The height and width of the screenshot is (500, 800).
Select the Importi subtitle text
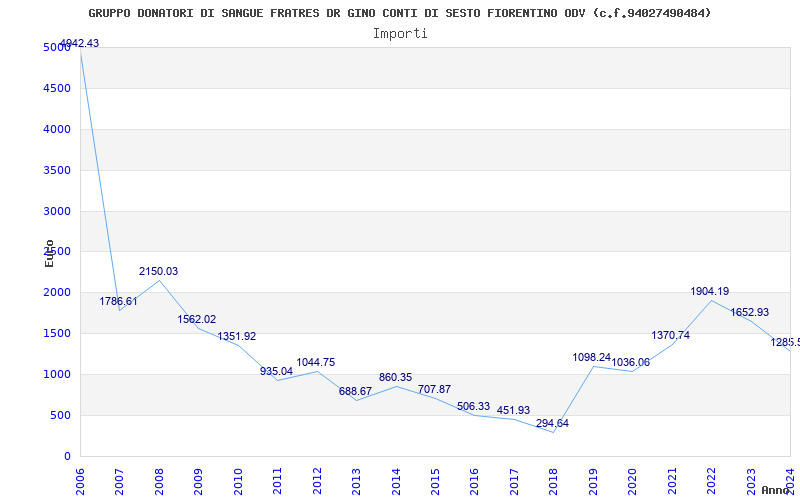[x=400, y=34]
